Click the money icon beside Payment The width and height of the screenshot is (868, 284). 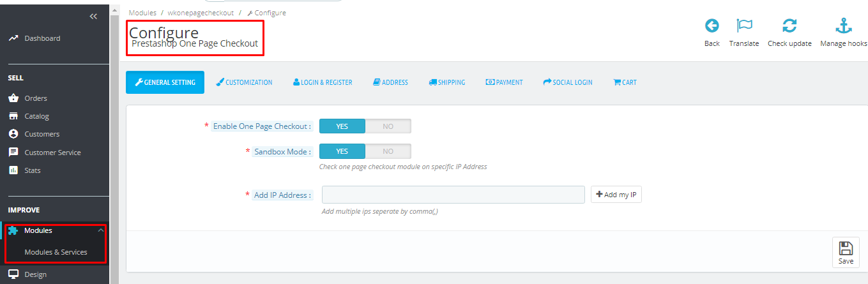pyautogui.click(x=490, y=82)
